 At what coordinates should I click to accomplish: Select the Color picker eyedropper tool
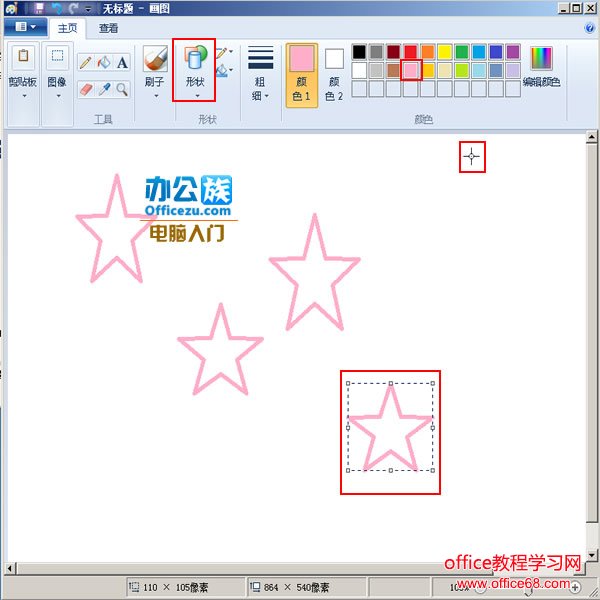pos(104,90)
